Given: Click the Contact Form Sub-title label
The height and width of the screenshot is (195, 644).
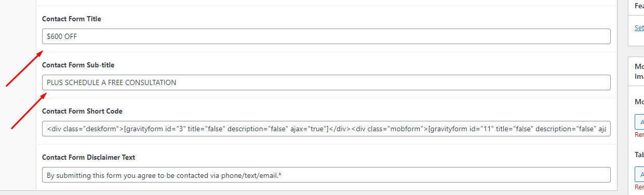Looking at the screenshot, I should click(78, 65).
